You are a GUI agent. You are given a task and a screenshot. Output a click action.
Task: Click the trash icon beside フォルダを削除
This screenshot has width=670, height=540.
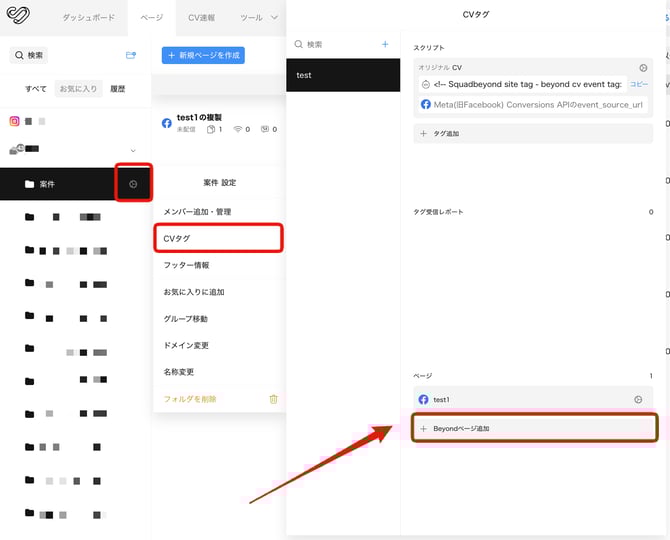point(273,399)
